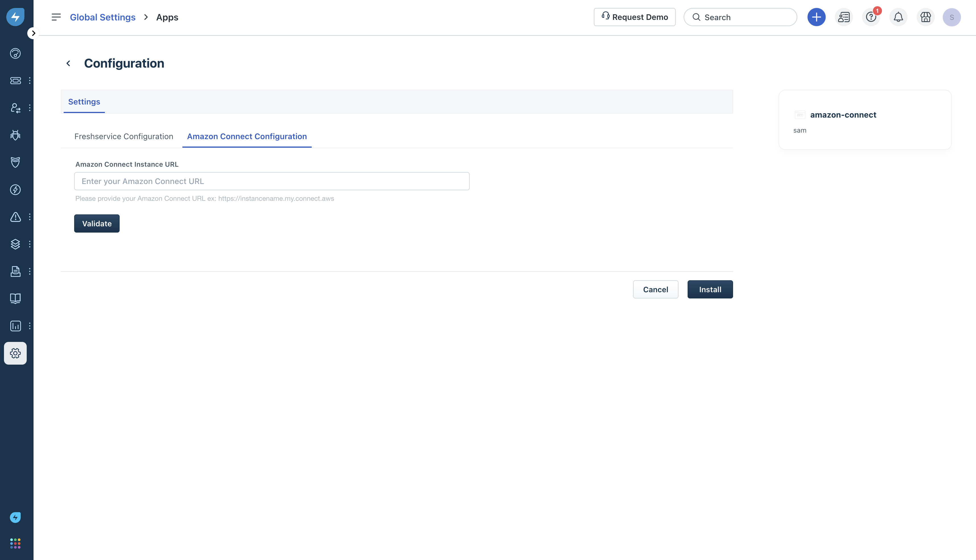Open the marketplace store icon

925,17
